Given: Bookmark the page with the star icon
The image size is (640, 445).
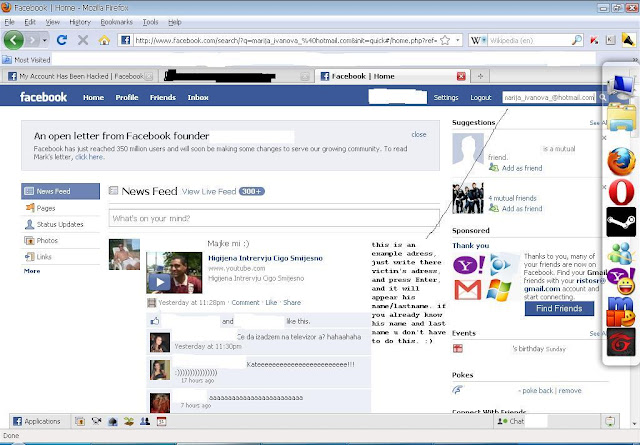Looking at the screenshot, I should pos(445,40).
